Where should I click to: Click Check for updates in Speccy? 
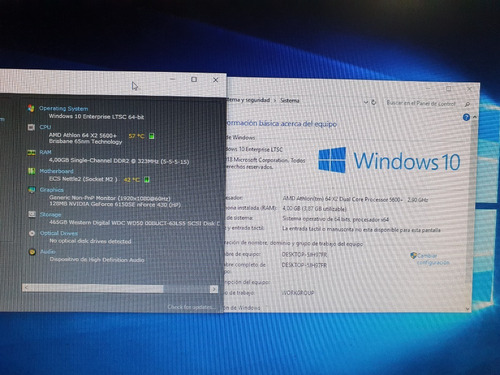pos(191,307)
